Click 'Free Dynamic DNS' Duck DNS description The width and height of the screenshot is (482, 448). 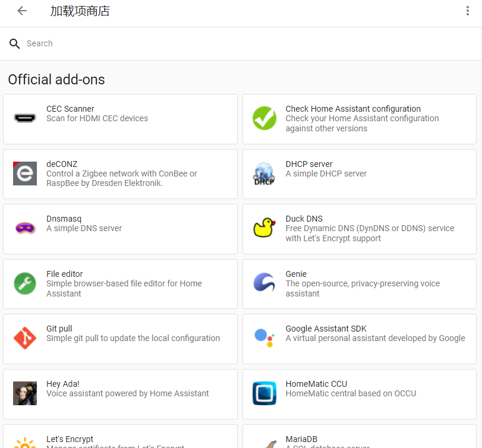pyautogui.click(x=370, y=234)
